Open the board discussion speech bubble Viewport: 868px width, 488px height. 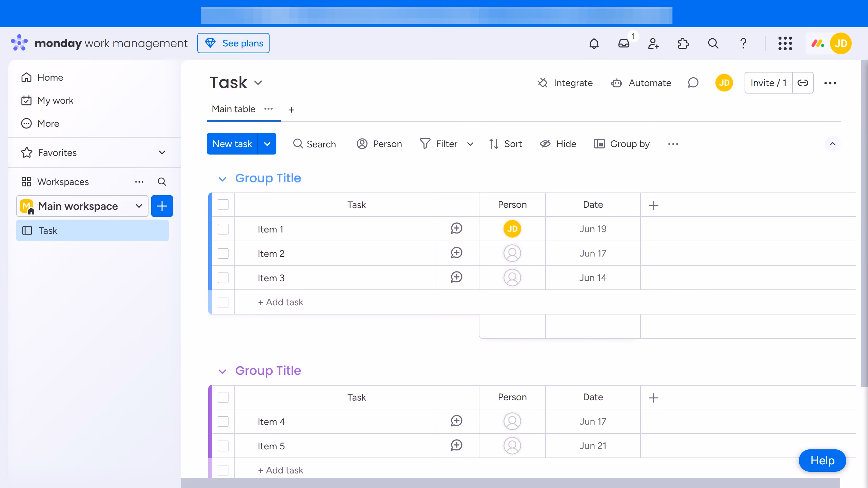pyautogui.click(x=693, y=83)
